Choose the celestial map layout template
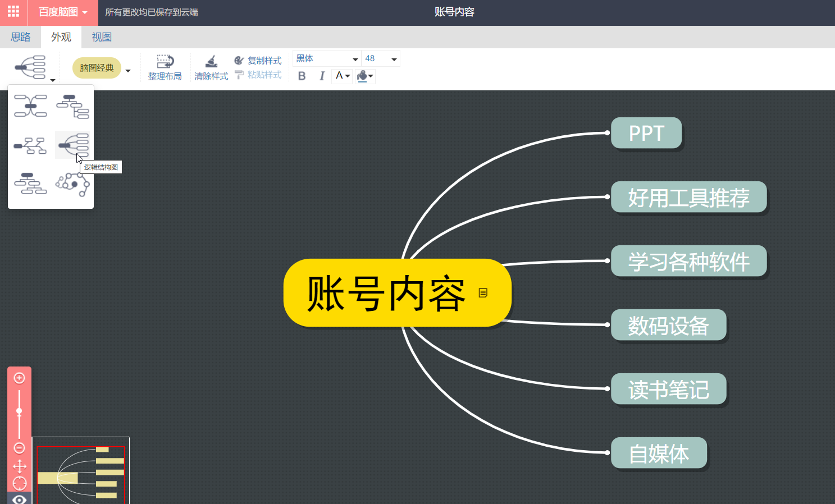 coord(73,184)
